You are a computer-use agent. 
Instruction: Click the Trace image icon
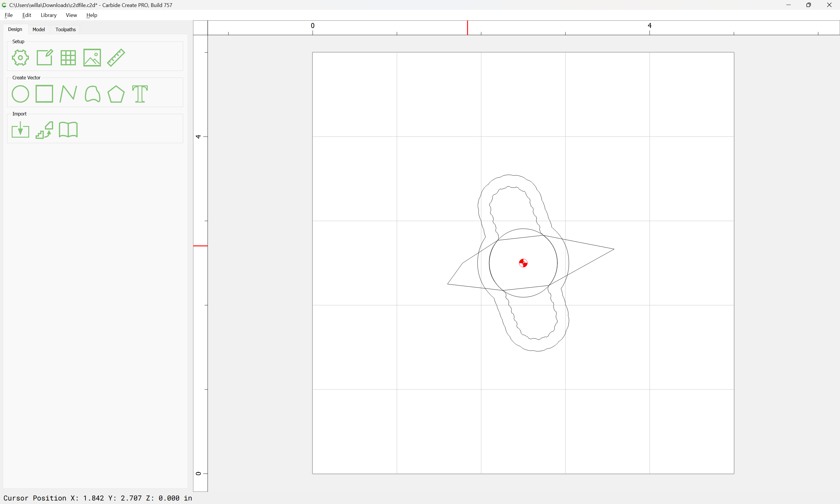pyautogui.click(x=44, y=130)
